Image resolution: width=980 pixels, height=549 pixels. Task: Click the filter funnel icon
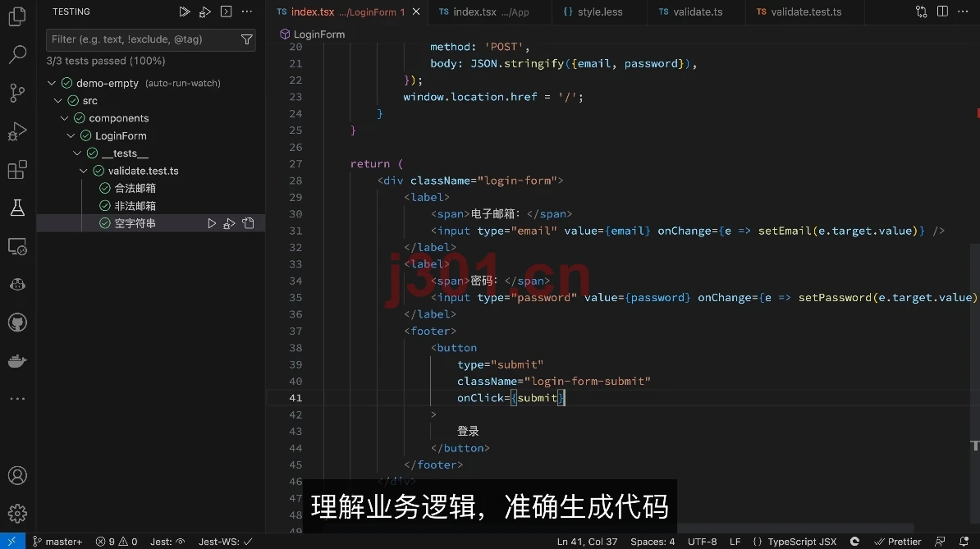247,39
